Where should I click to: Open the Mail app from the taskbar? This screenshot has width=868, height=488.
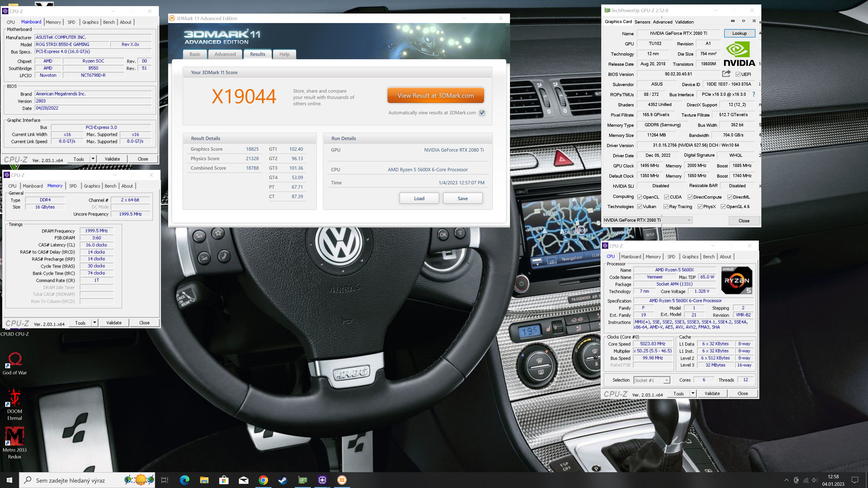(x=244, y=480)
